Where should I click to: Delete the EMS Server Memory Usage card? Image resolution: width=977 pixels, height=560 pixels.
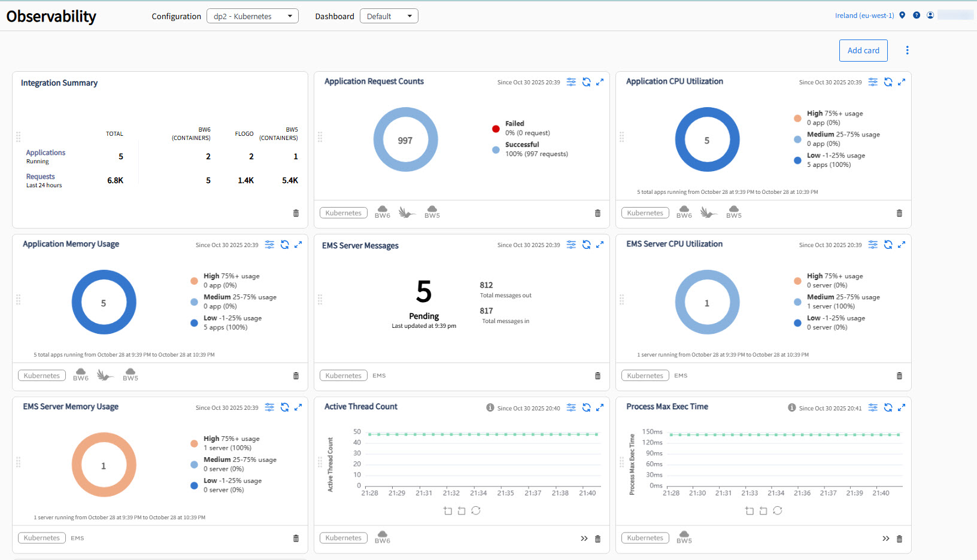point(296,538)
